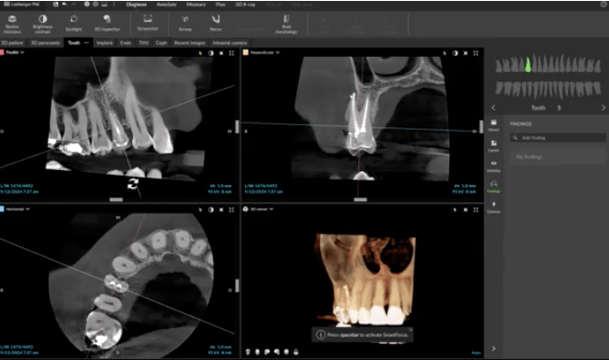
Task: Toggle the contrast icon in Horizontal view header
Action: 211,210
